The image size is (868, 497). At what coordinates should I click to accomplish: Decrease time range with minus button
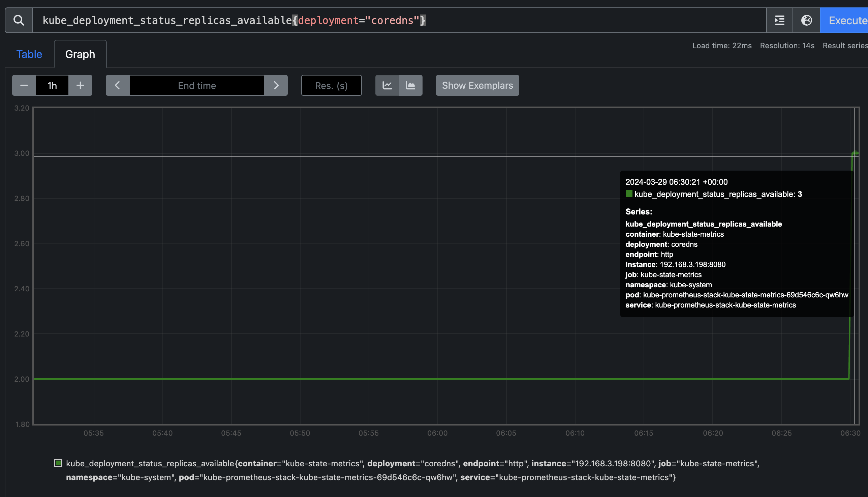24,85
